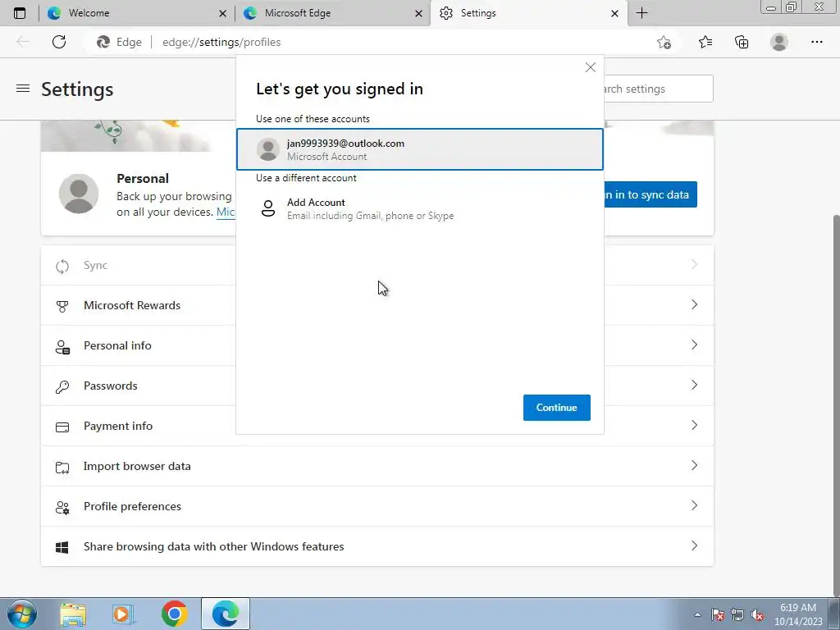Click the Sync row
The image size is (840, 630).
point(377,265)
